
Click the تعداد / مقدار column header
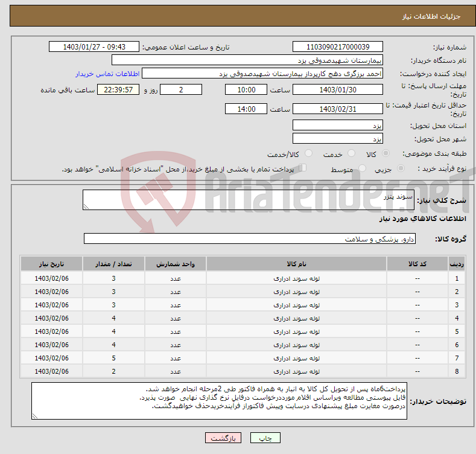(x=113, y=264)
